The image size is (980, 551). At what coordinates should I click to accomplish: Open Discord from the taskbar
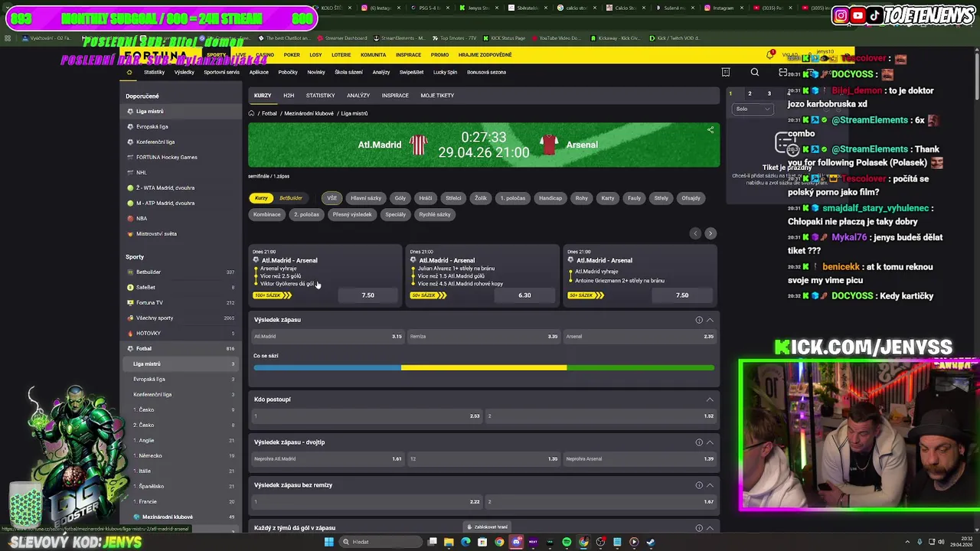[516, 542]
